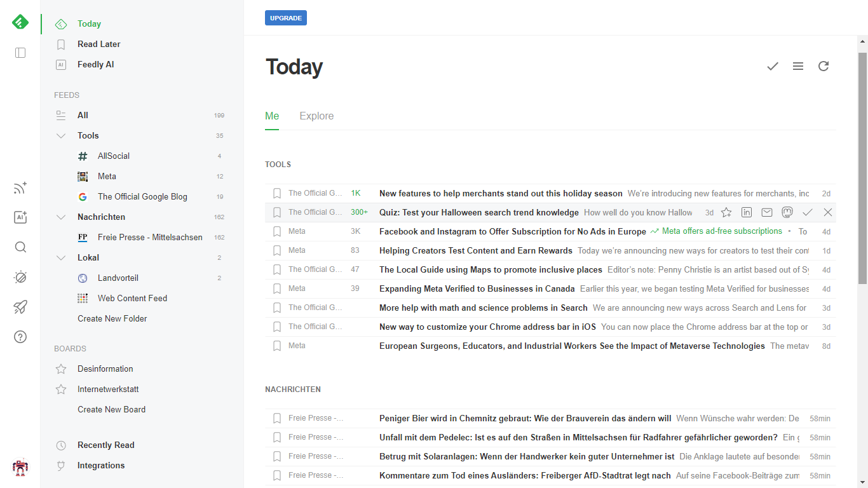Image resolution: width=868 pixels, height=488 pixels.
Task: Switch to the Explore tab
Action: tap(316, 116)
